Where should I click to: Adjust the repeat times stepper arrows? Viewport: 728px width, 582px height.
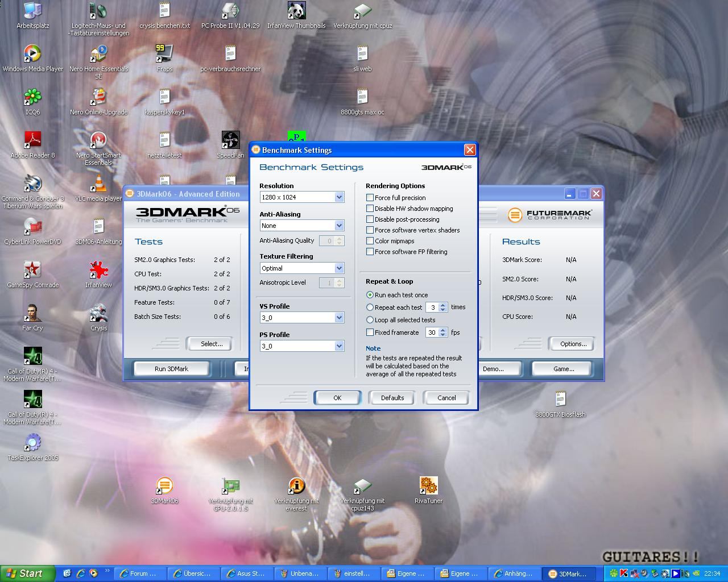(x=443, y=307)
